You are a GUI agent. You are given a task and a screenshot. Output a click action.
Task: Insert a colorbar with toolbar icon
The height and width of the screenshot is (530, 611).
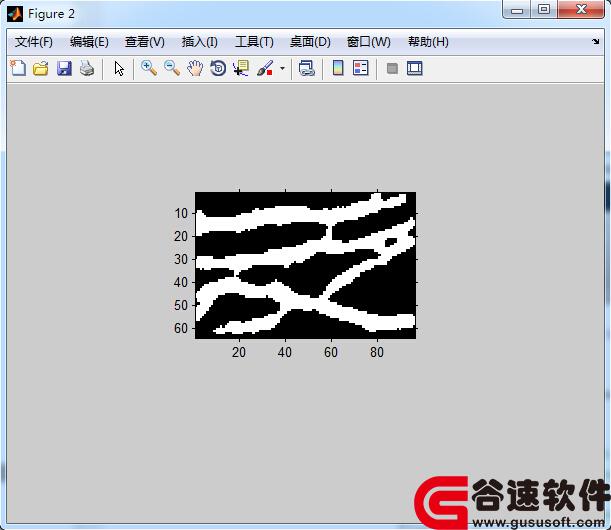[x=338, y=68]
